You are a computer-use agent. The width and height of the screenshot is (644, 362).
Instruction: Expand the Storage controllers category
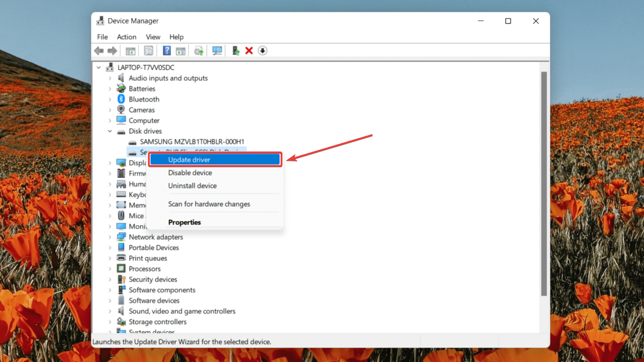pos(110,322)
